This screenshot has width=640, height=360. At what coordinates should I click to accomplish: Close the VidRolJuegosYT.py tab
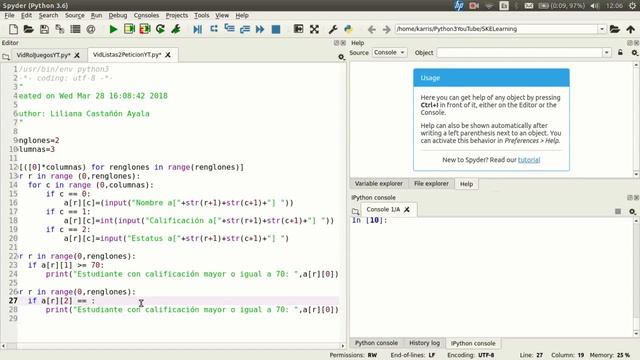pyautogui.click(x=77, y=55)
